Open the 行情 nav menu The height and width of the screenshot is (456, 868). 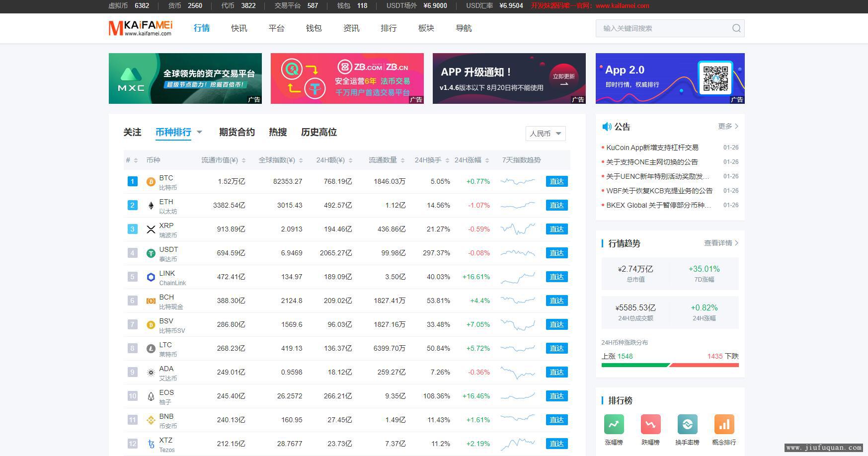(x=202, y=28)
